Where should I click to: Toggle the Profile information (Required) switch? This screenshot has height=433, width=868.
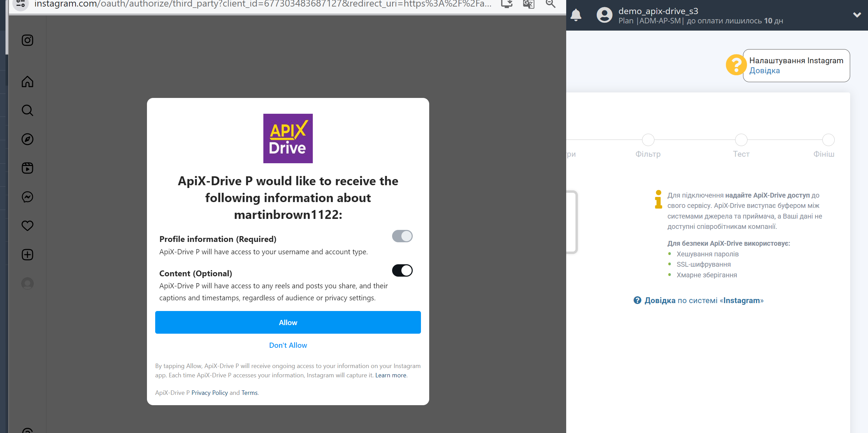(402, 236)
